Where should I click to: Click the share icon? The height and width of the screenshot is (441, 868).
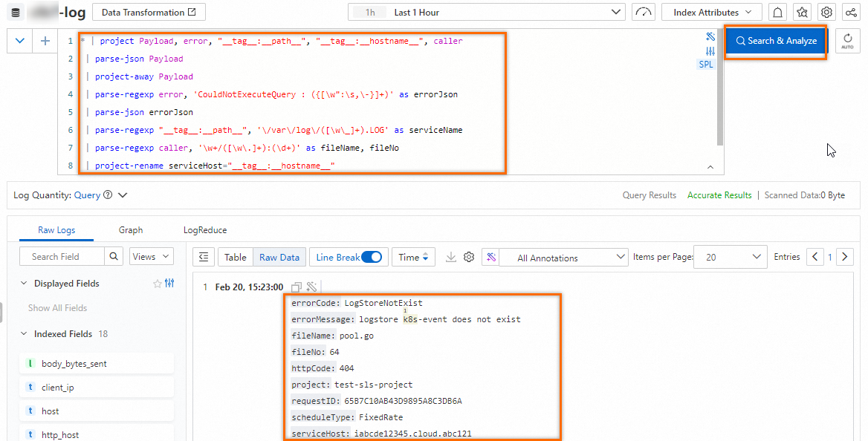(851, 12)
